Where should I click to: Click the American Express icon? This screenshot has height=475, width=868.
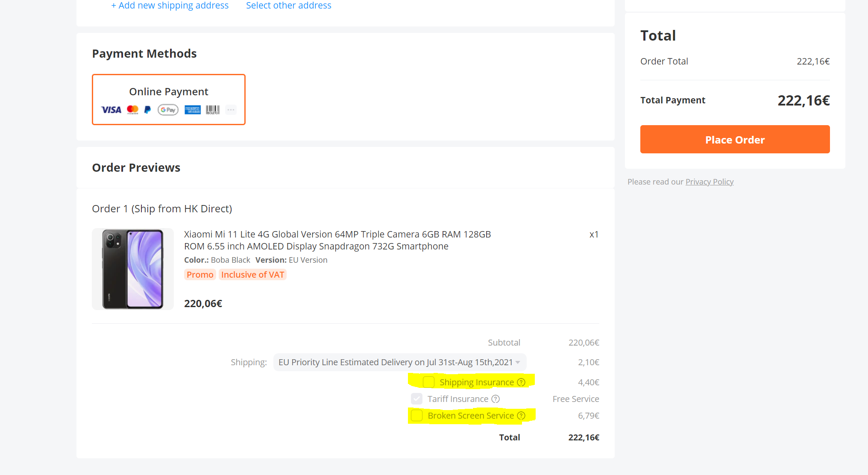(193, 110)
